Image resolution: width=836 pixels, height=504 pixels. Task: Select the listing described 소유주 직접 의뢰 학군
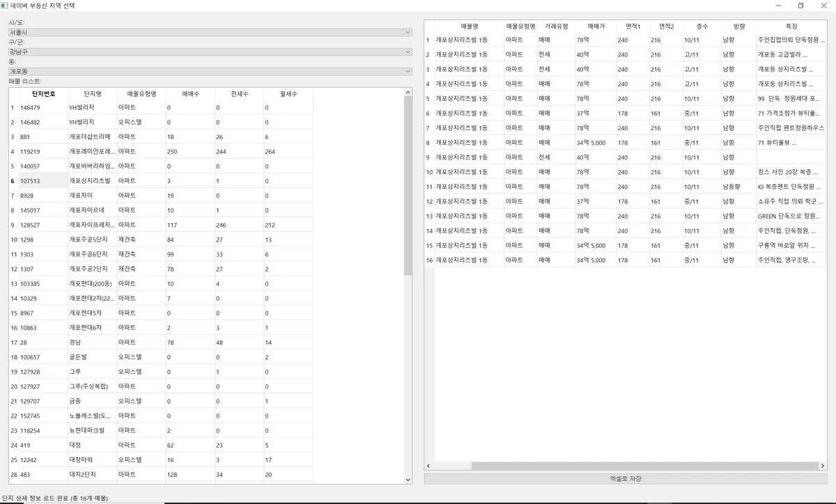(x=791, y=201)
